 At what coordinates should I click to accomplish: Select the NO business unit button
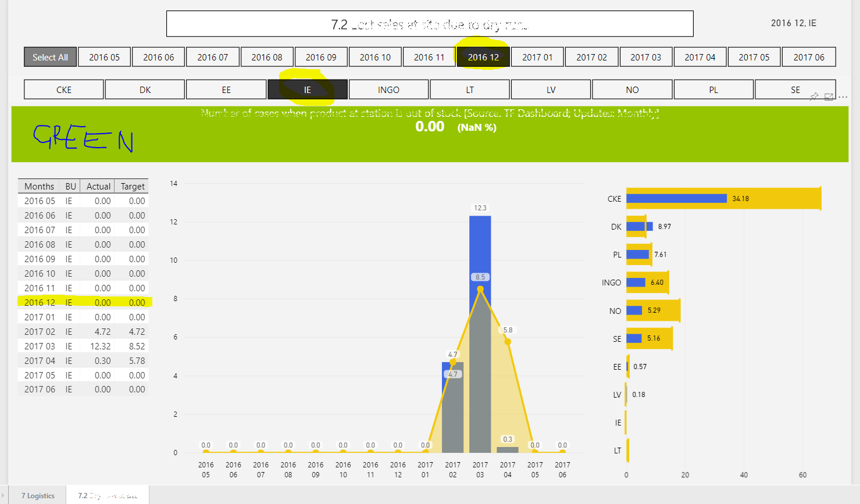(633, 90)
